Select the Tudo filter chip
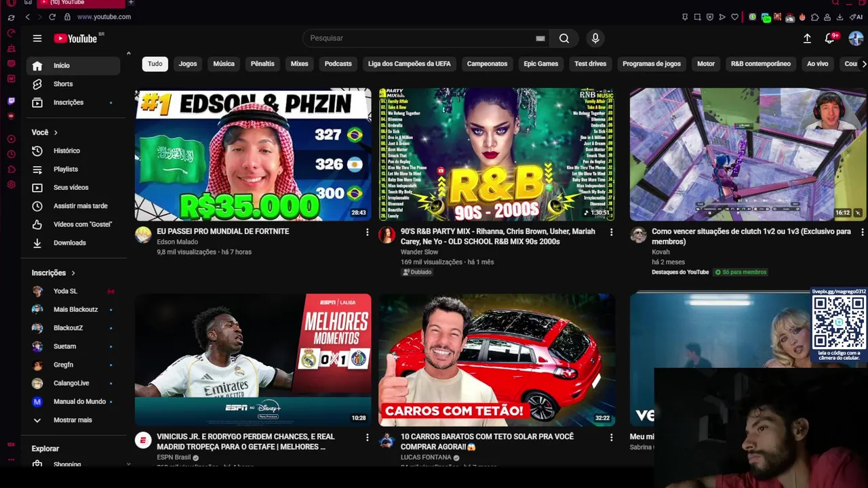This screenshot has height=488, width=868. coord(155,64)
